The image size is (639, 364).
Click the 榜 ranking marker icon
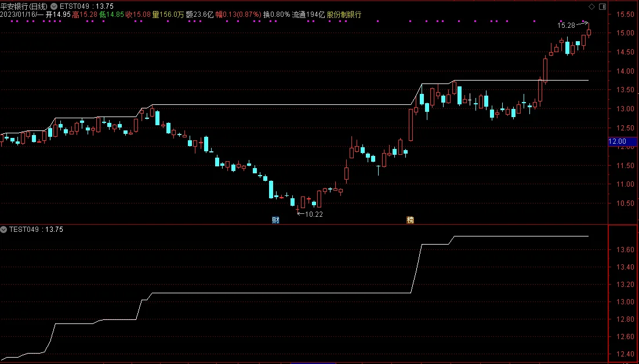(x=410, y=220)
